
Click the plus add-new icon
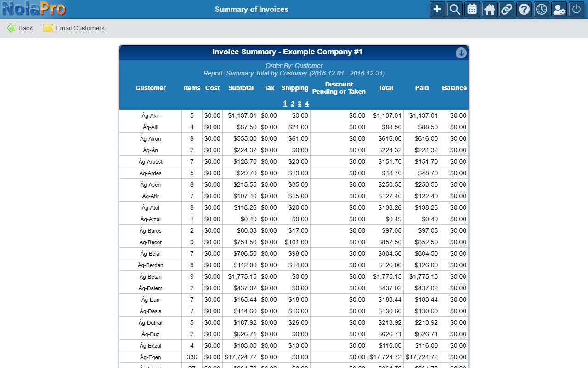437,9
